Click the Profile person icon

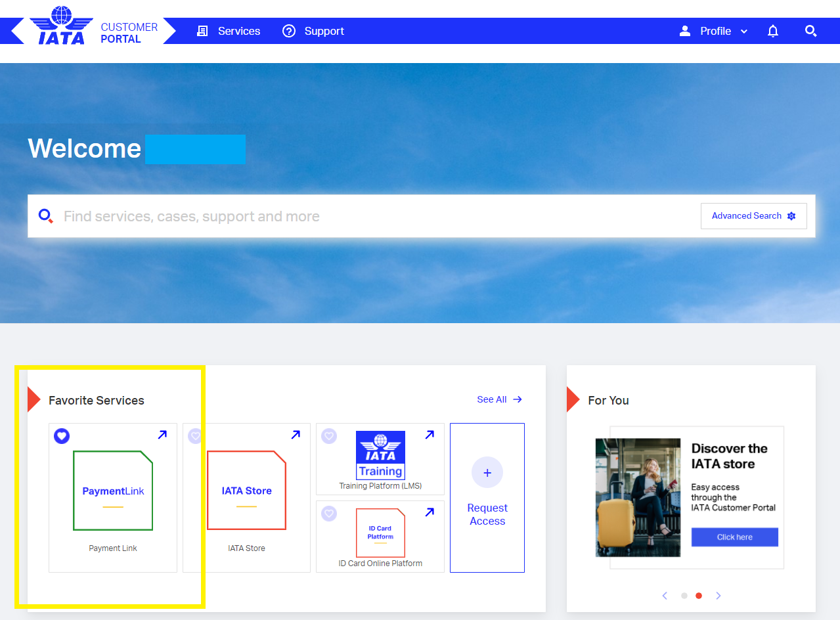tap(685, 31)
